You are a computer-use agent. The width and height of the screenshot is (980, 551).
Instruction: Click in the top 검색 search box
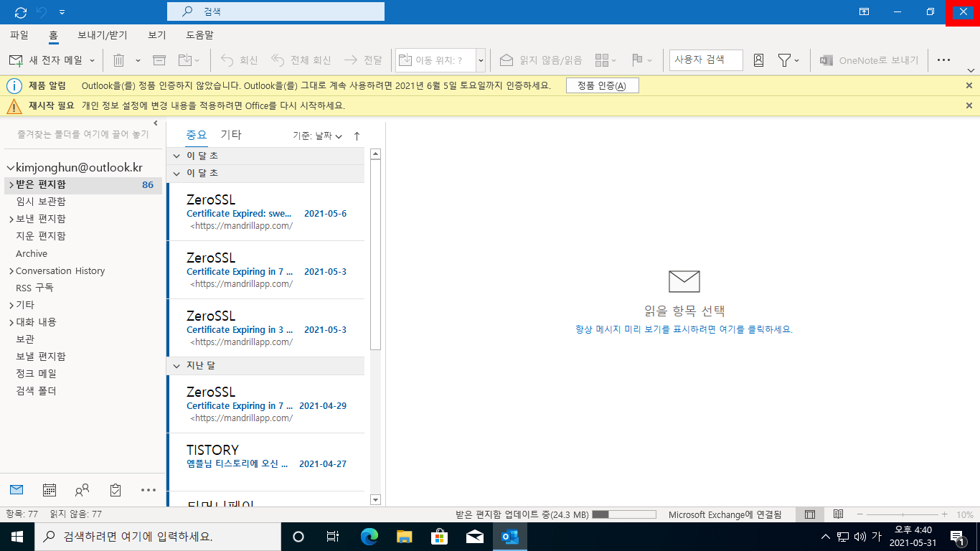click(x=275, y=12)
